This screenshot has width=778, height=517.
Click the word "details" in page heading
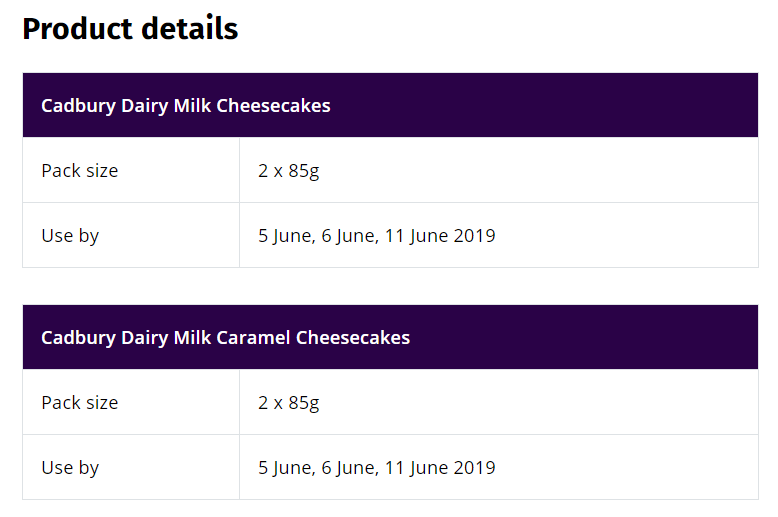pyautogui.click(x=190, y=29)
